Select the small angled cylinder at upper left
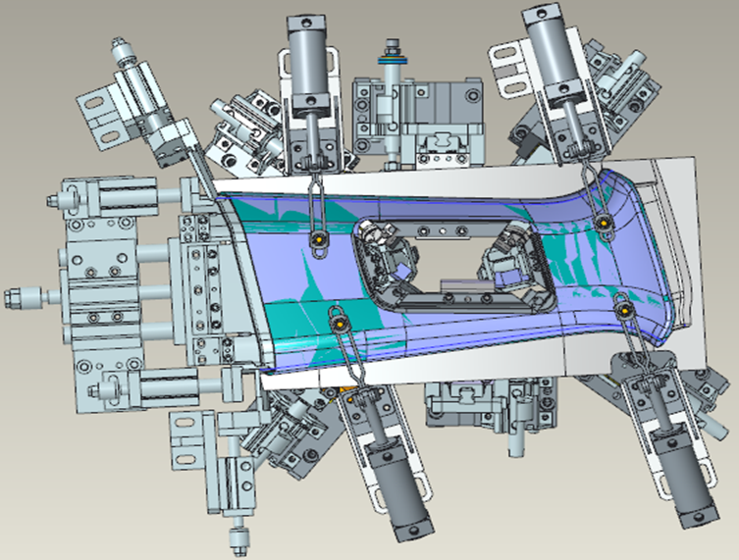This screenshot has height=560, width=739. click(x=141, y=94)
